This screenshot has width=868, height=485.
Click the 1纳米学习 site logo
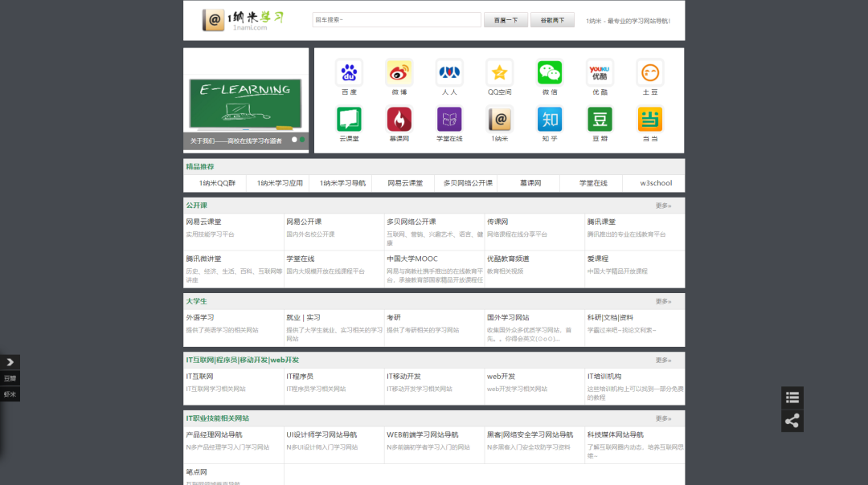(243, 20)
